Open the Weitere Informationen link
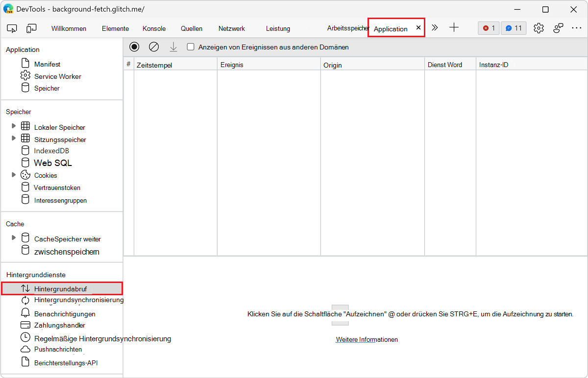Image resolution: width=588 pixels, height=378 pixels. (x=367, y=339)
